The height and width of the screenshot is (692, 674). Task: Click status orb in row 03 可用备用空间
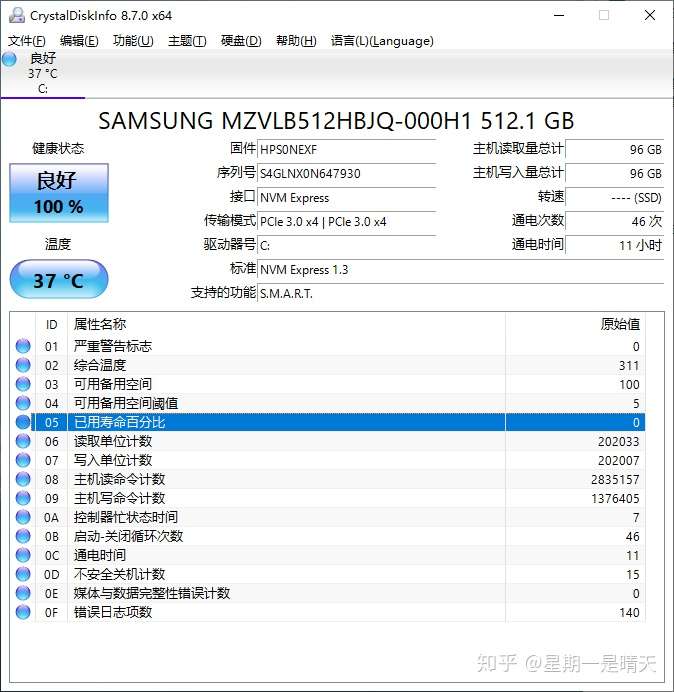coord(23,384)
